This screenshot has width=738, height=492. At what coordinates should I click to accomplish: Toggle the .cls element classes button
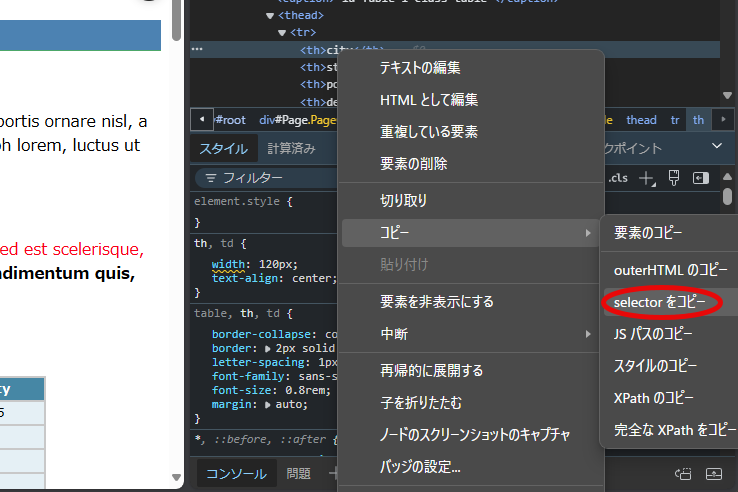(618, 178)
